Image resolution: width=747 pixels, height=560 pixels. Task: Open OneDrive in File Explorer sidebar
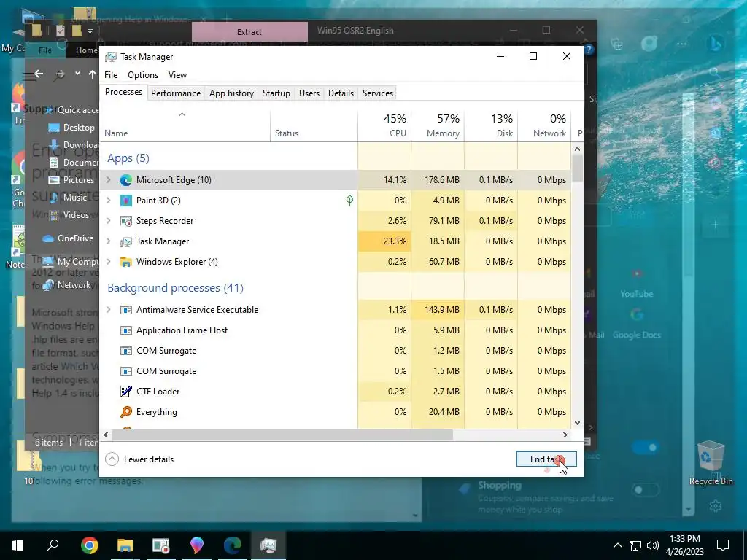coord(68,238)
